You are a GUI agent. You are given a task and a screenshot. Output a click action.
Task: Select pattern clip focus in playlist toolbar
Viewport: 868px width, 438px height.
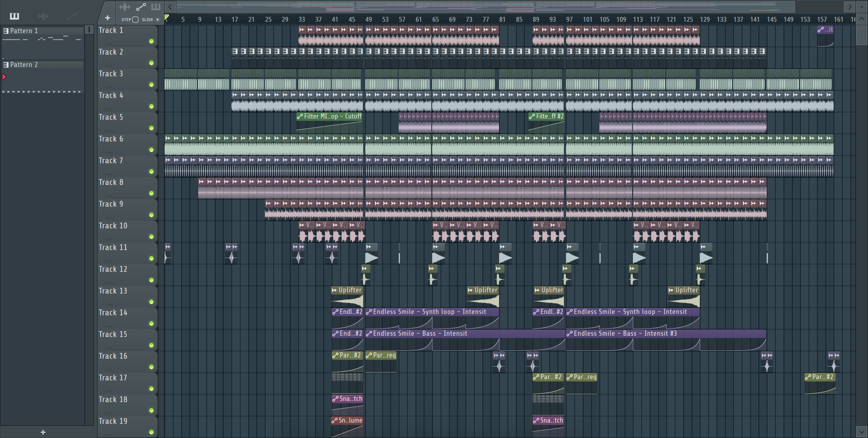156,7
